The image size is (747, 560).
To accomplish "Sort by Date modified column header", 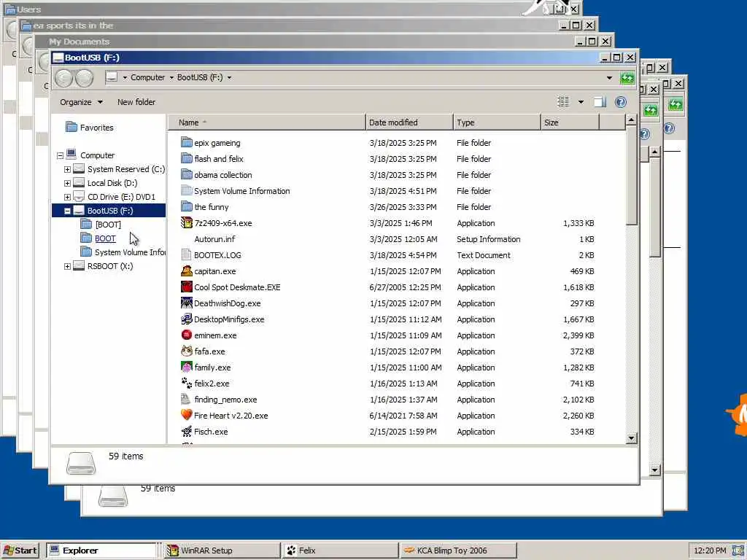I will pyautogui.click(x=409, y=122).
